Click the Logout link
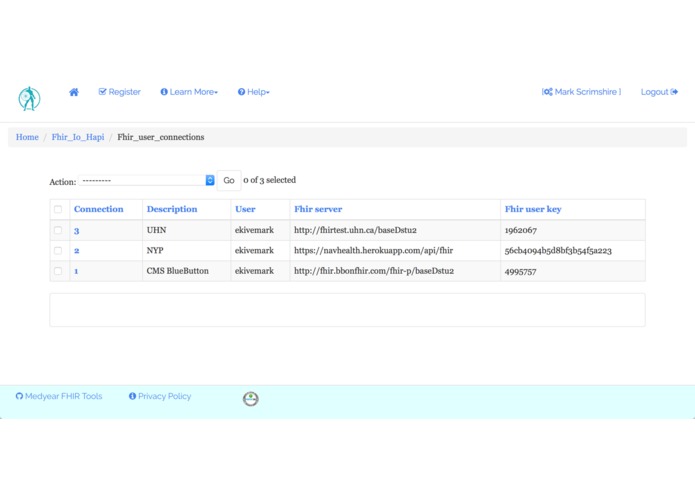 coord(659,92)
